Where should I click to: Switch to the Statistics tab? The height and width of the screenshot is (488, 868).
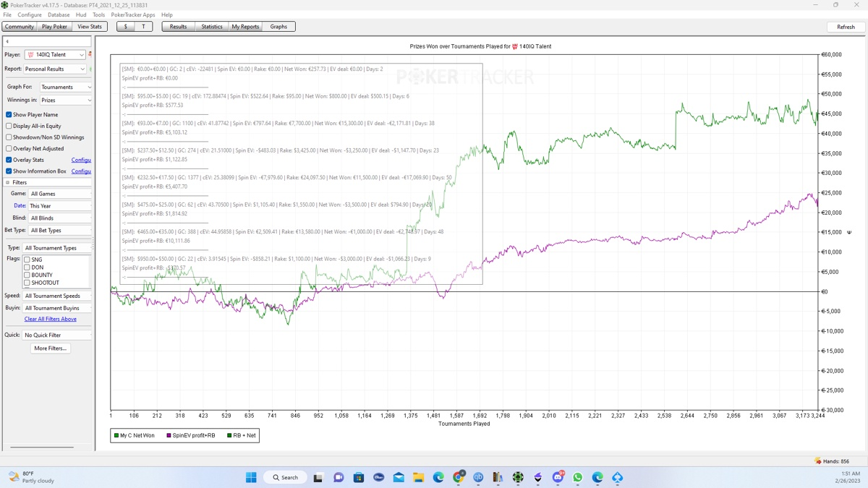[x=212, y=27]
